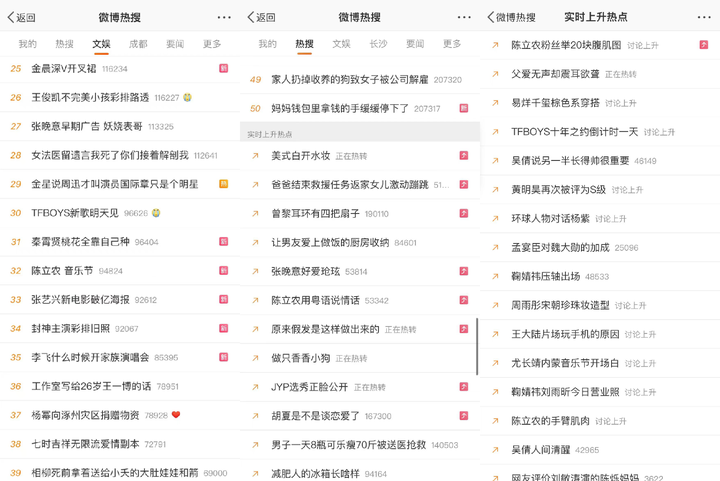Tap the red badge beside 秦霄贤桃花全靠自己种

coord(224,241)
